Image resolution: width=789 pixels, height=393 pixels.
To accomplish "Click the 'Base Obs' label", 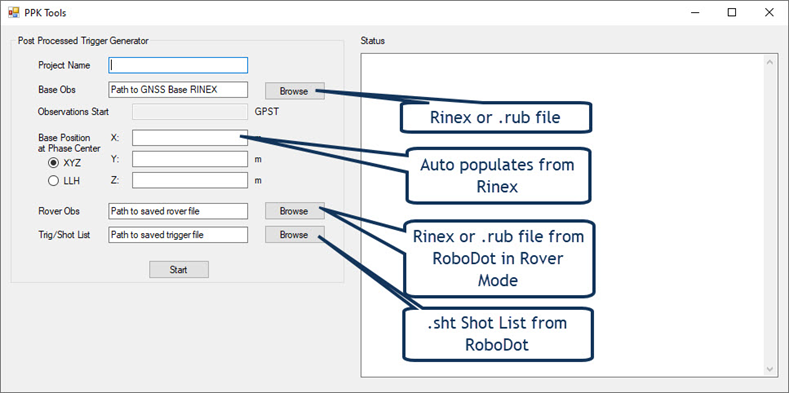I will pyautogui.click(x=57, y=90).
